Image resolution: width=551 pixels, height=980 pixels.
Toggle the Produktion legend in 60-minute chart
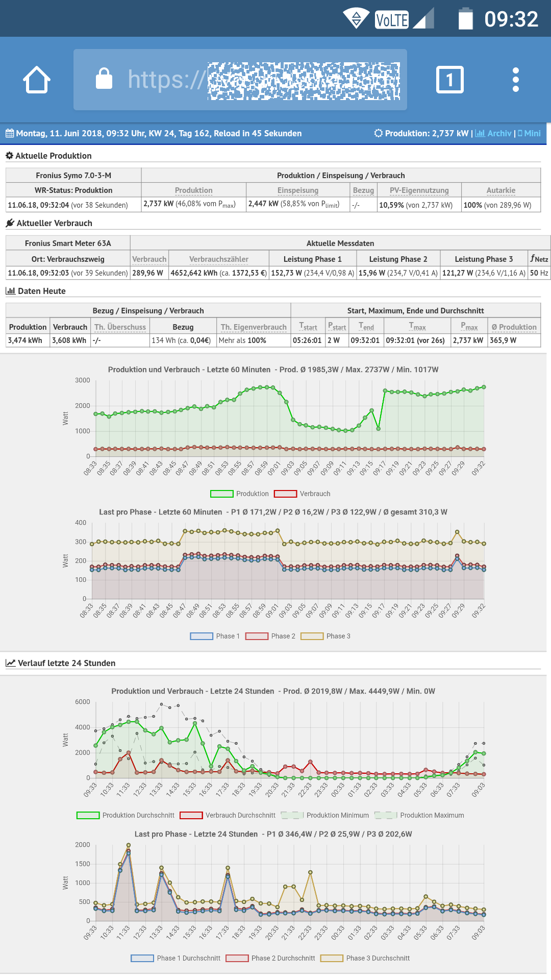[x=239, y=494]
